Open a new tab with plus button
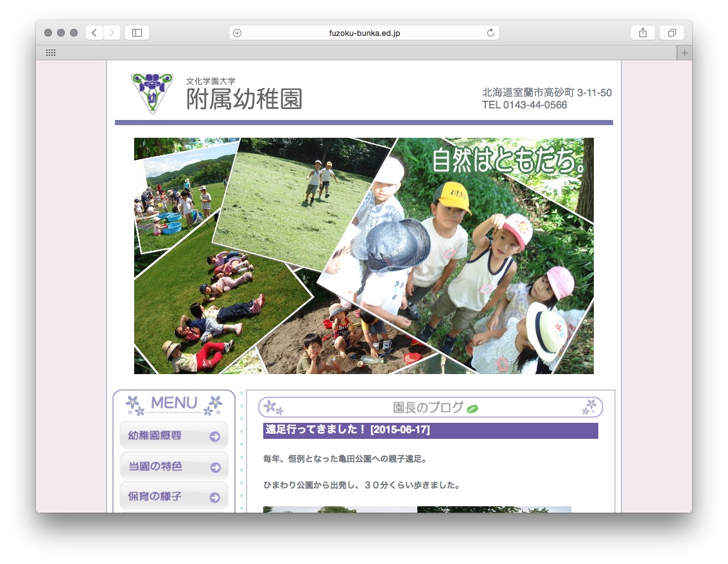728x564 pixels. click(684, 53)
